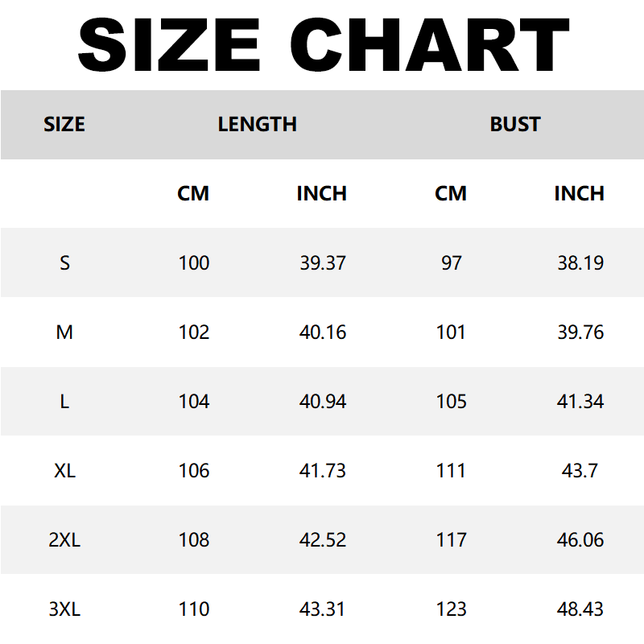This screenshot has width=644, height=644.
Task: Click the 41.34 bust inch value
Action: (x=580, y=402)
